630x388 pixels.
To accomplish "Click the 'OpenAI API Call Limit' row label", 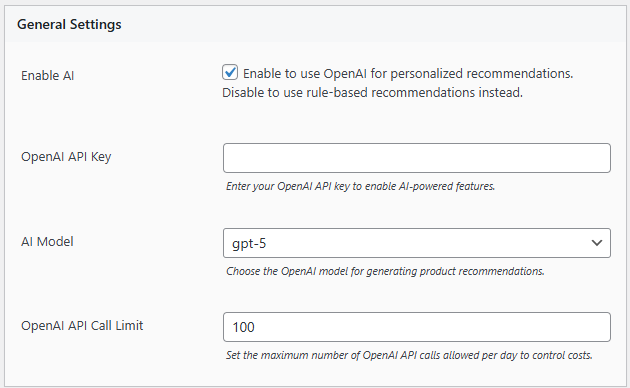I will (x=82, y=325).
